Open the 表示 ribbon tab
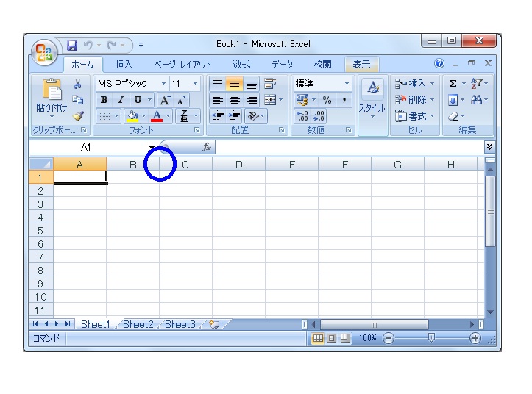The image size is (532, 394). click(361, 65)
